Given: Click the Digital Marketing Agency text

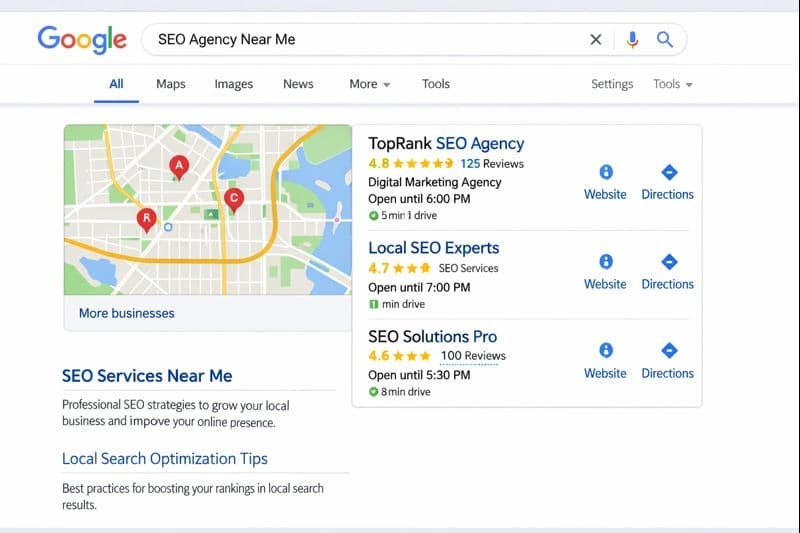Looking at the screenshot, I should point(435,182).
